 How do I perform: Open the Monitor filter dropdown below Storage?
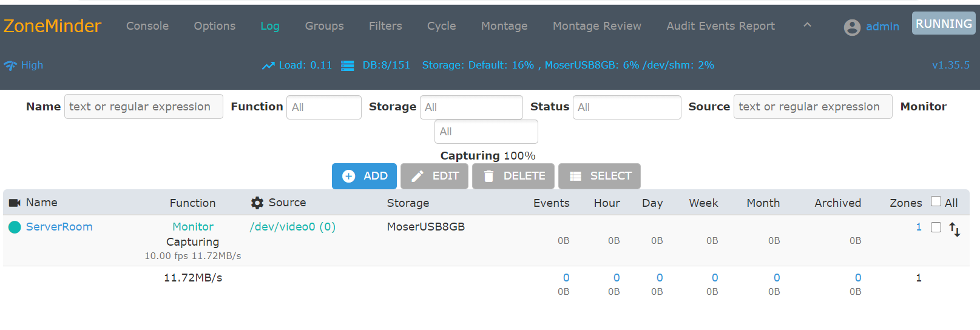tap(486, 132)
